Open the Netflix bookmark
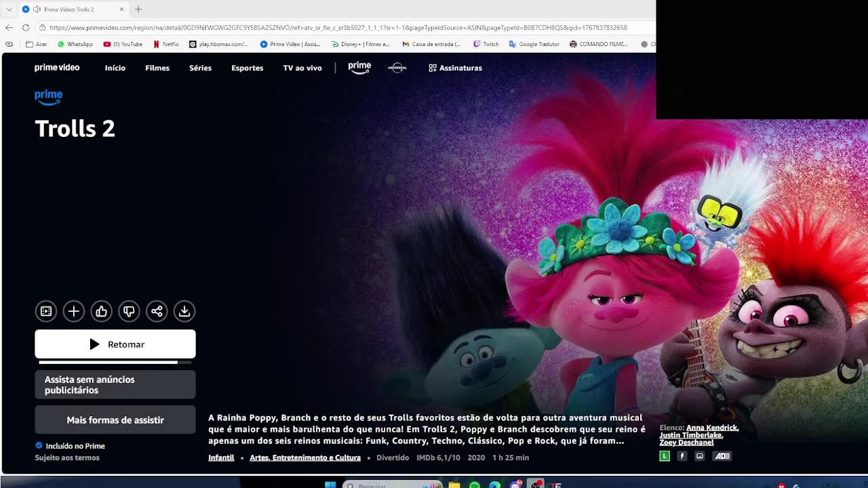This screenshot has height=488, width=868. pos(166,44)
